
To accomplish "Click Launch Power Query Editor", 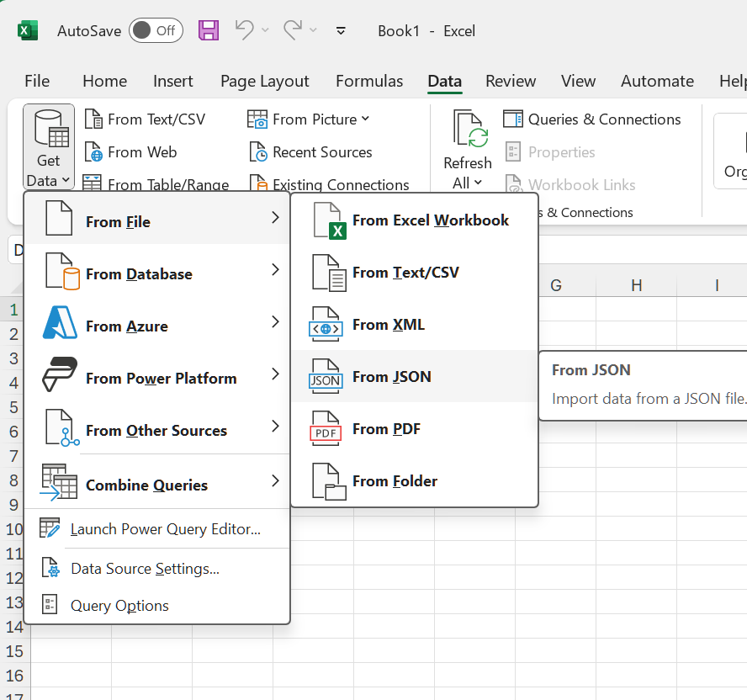I will click(x=157, y=528).
